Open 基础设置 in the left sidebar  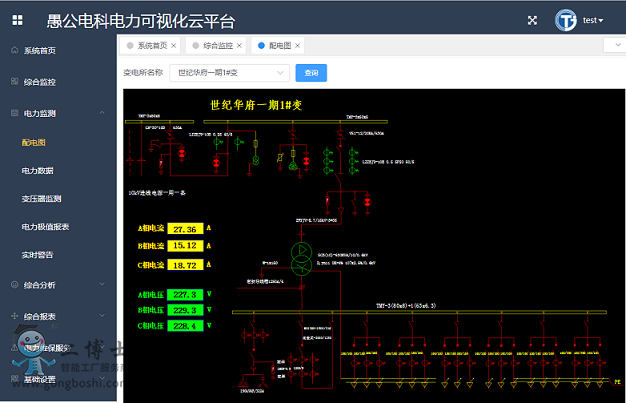(x=40, y=379)
